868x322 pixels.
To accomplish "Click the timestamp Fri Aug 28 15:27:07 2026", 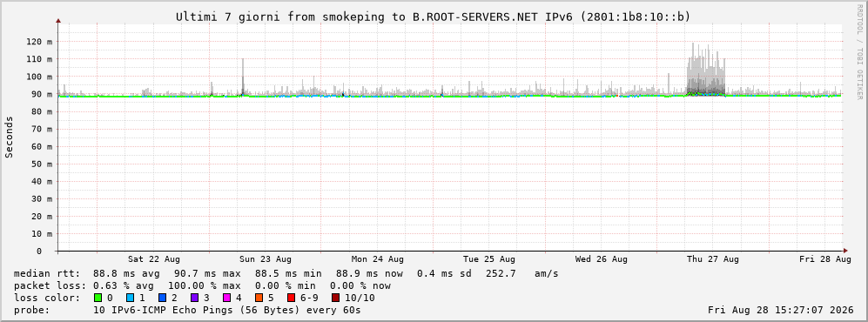I will coord(779,310).
